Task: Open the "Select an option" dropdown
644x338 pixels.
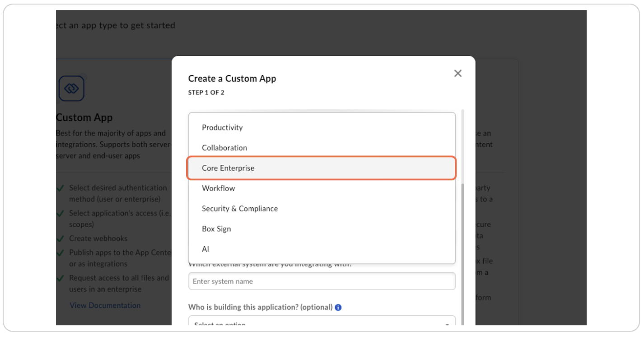Action: [322, 323]
